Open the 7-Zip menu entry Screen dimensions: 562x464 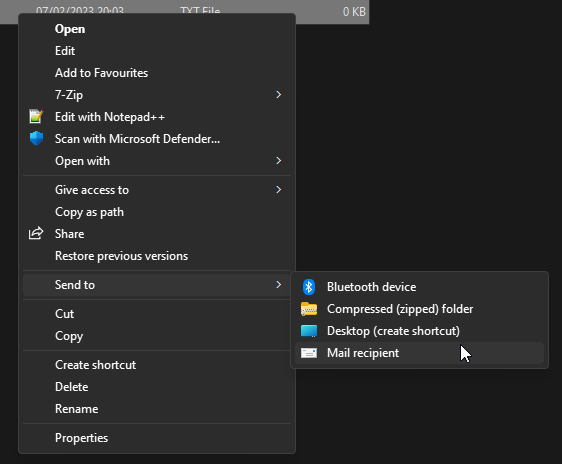pos(157,95)
